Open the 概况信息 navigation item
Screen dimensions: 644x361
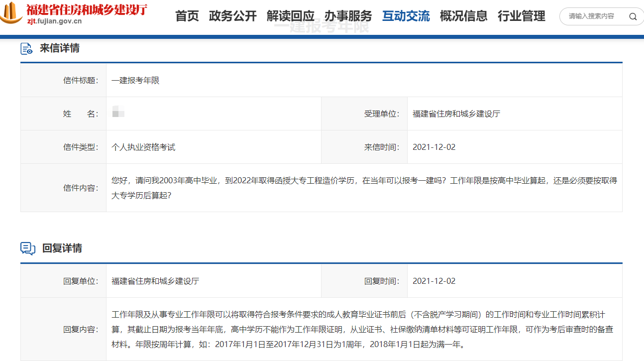click(x=464, y=16)
